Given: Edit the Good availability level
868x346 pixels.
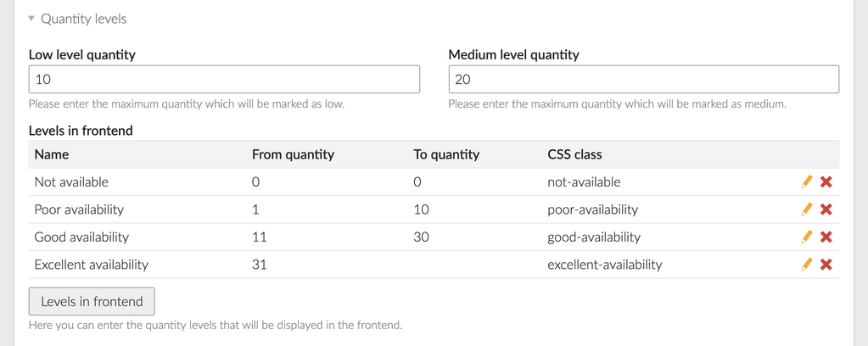Looking at the screenshot, I should pos(807,237).
